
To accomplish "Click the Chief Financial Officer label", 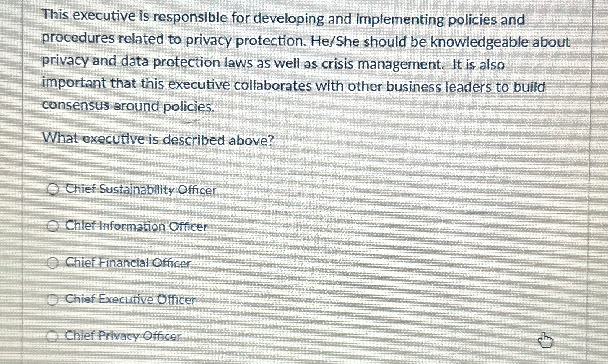I will tap(127, 263).
